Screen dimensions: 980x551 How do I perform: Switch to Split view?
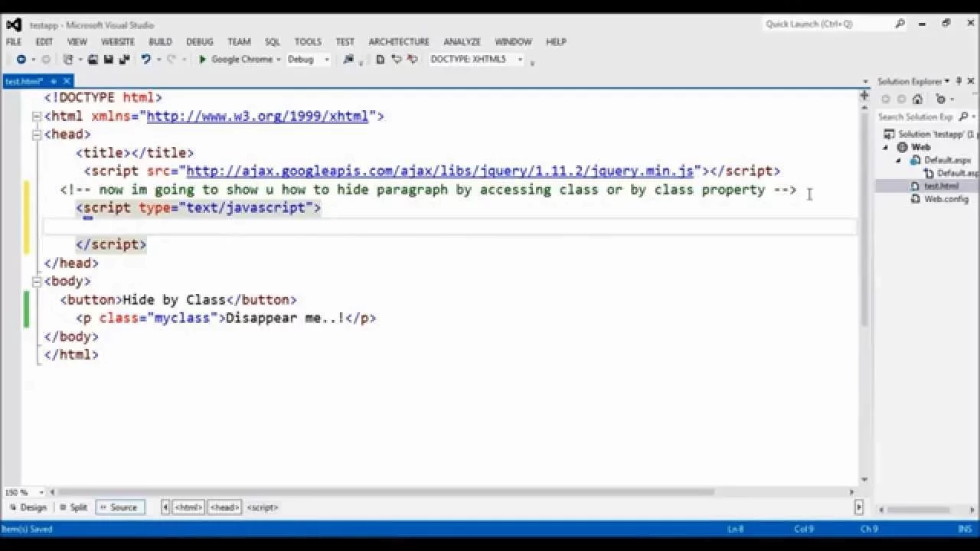(73, 507)
